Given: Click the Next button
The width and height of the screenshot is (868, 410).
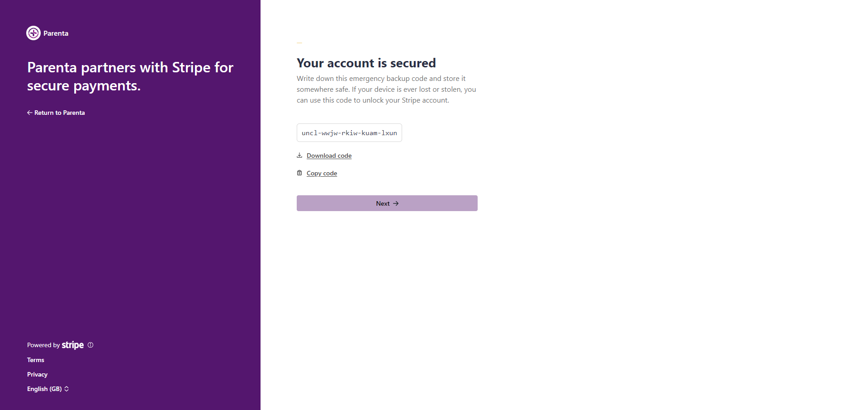Looking at the screenshot, I should (387, 203).
